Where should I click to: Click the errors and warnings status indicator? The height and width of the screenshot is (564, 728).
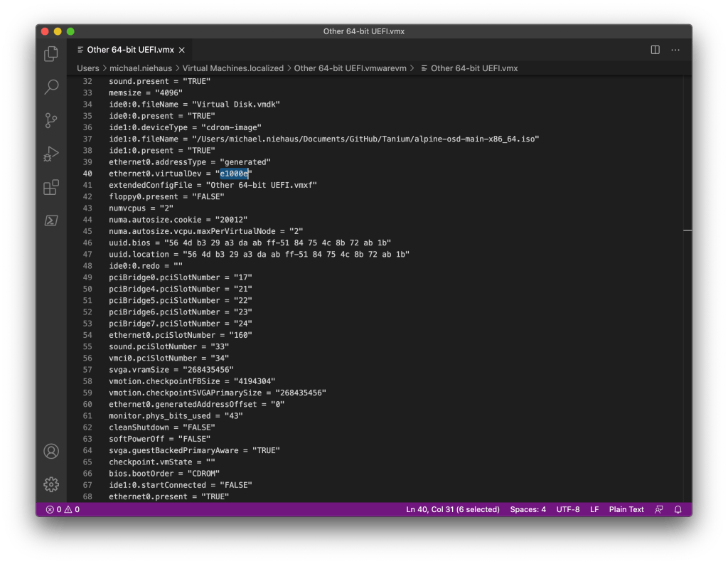pyautogui.click(x=63, y=509)
